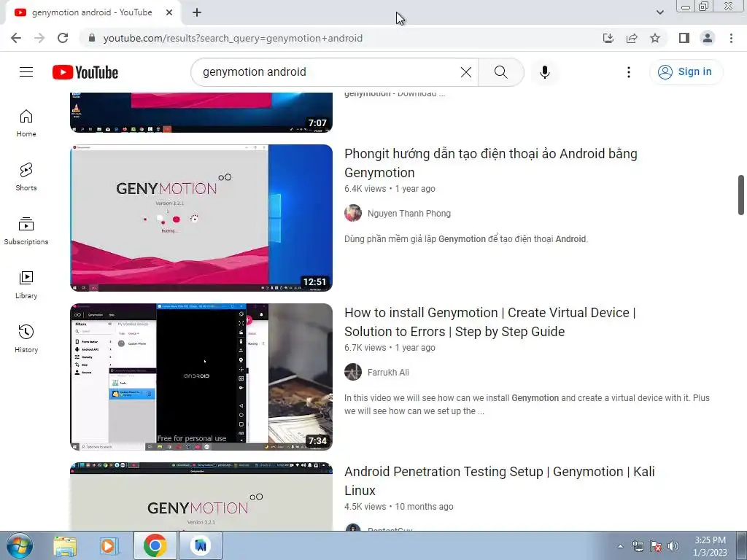Viewport: 747px width, 560px height.
Task: Click the Chrome taskbar icon
Action: [x=155, y=545]
